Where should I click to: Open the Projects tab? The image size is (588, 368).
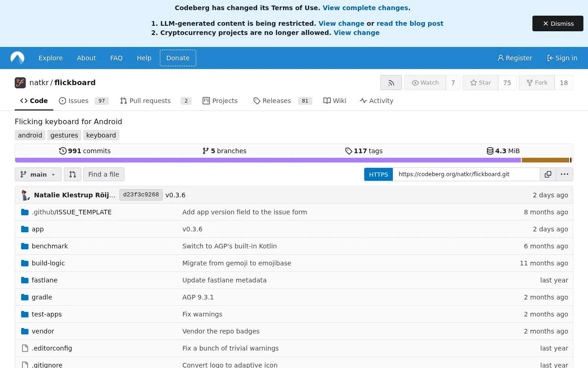pyautogui.click(x=220, y=101)
